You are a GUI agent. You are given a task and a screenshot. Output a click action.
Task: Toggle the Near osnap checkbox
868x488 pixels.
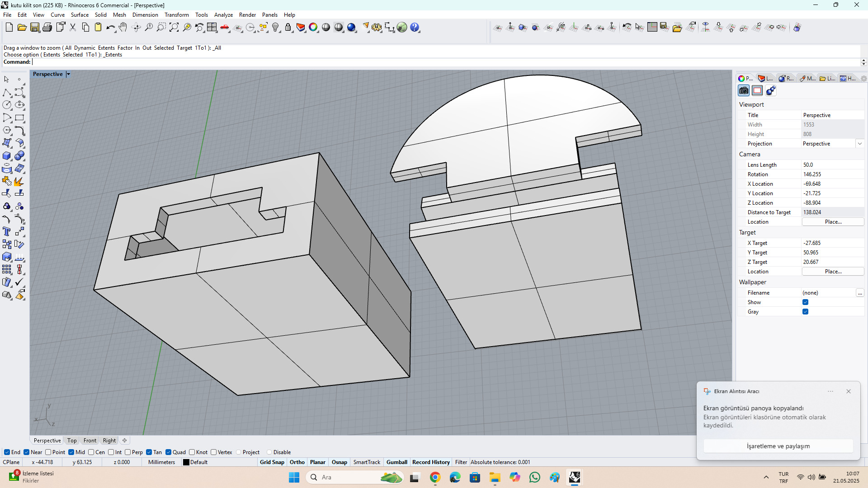click(x=27, y=452)
